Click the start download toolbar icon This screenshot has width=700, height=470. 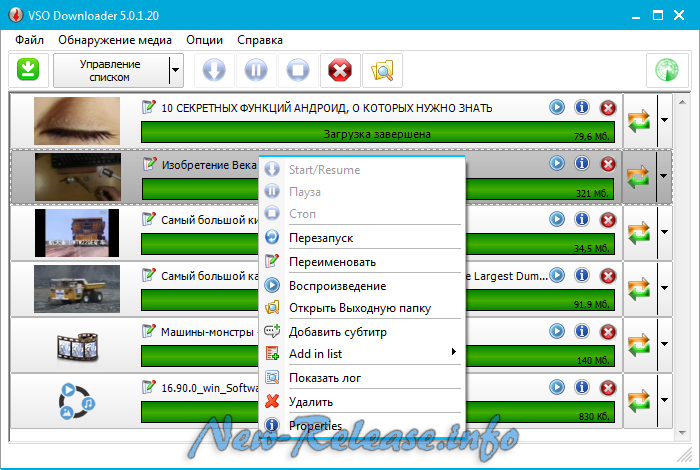pos(214,70)
